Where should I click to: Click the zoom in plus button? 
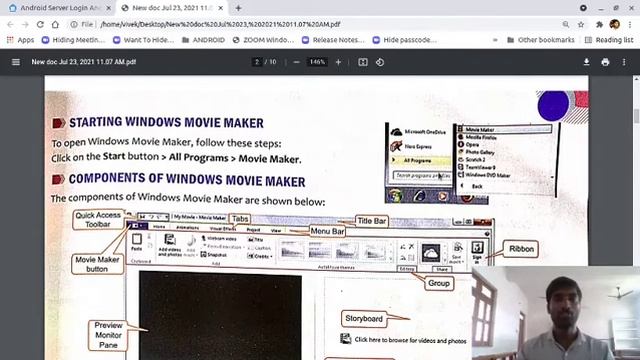point(338,62)
